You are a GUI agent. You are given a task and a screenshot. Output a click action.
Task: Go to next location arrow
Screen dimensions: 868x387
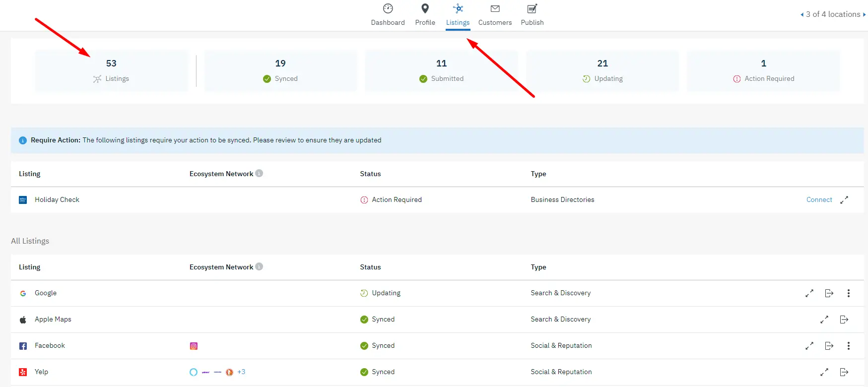click(x=864, y=14)
